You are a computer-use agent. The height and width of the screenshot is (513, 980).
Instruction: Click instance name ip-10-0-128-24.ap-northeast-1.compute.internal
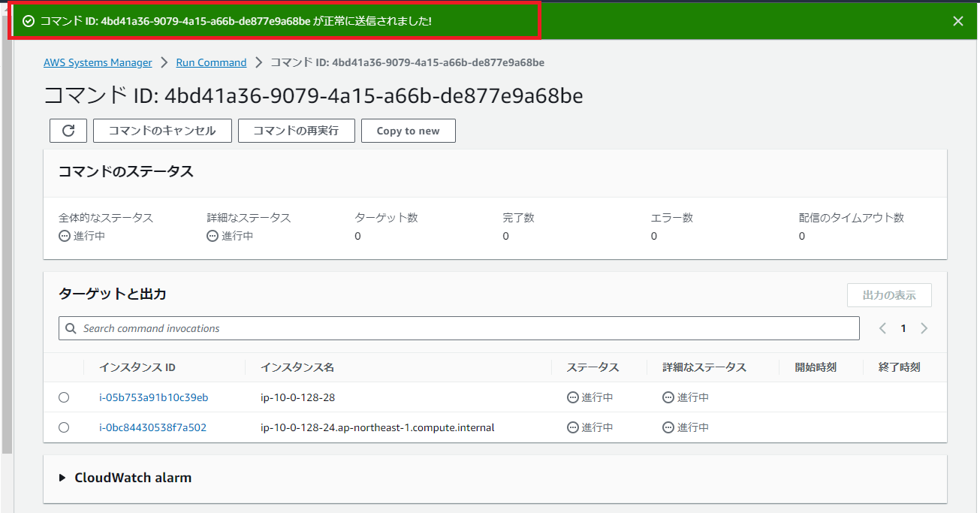pyautogui.click(x=377, y=427)
